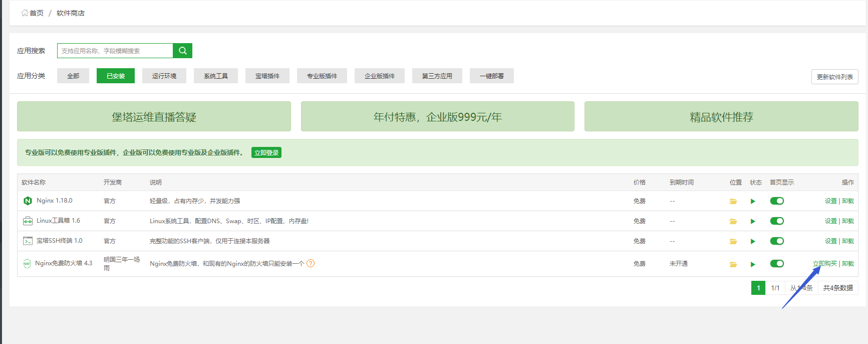
Task: Select the 专业版插件 category tab
Action: click(x=322, y=76)
